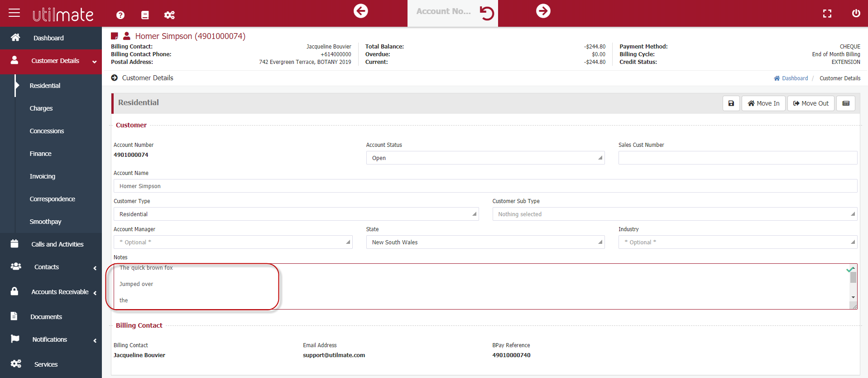Click the help question mark icon

point(120,15)
